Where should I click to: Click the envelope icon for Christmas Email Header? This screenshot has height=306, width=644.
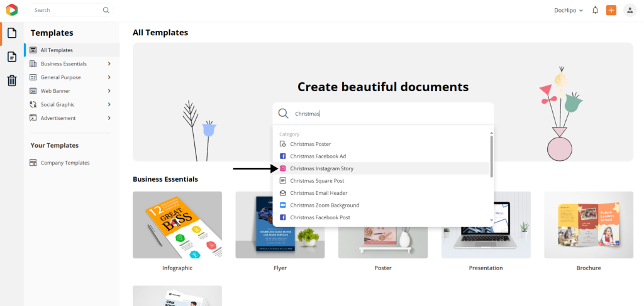(x=282, y=193)
